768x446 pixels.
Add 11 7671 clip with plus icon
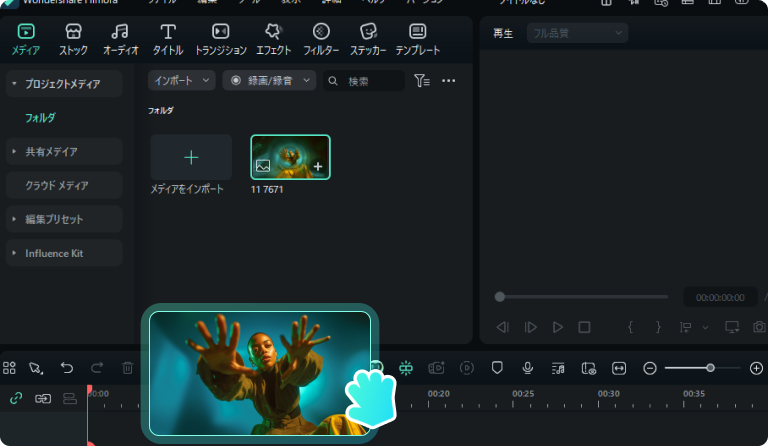[318, 166]
